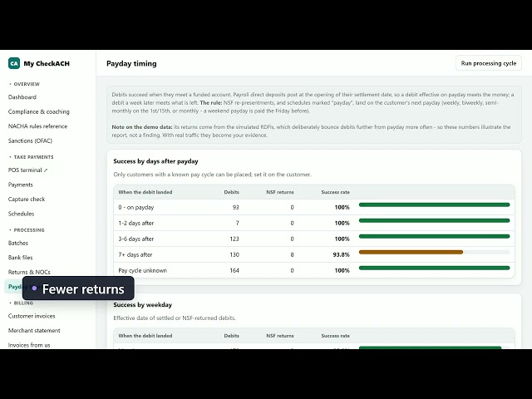Launch the POS terminal link
The width and height of the screenshot is (532, 399).
click(27, 170)
